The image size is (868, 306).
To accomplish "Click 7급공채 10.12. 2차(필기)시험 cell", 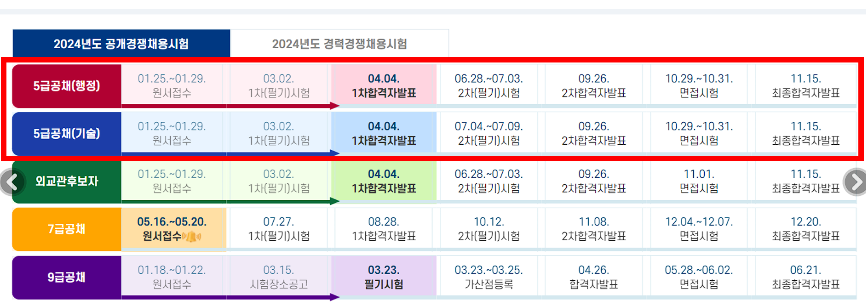I will (489, 229).
